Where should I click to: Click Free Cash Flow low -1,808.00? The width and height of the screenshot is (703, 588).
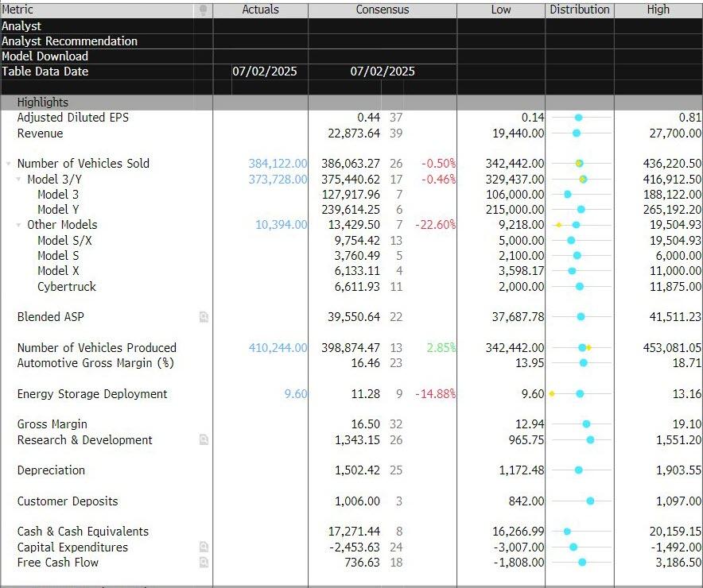tap(519, 563)
